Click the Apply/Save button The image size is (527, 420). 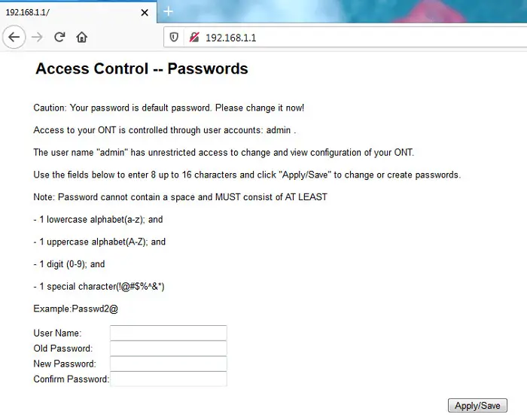point(477,406)
